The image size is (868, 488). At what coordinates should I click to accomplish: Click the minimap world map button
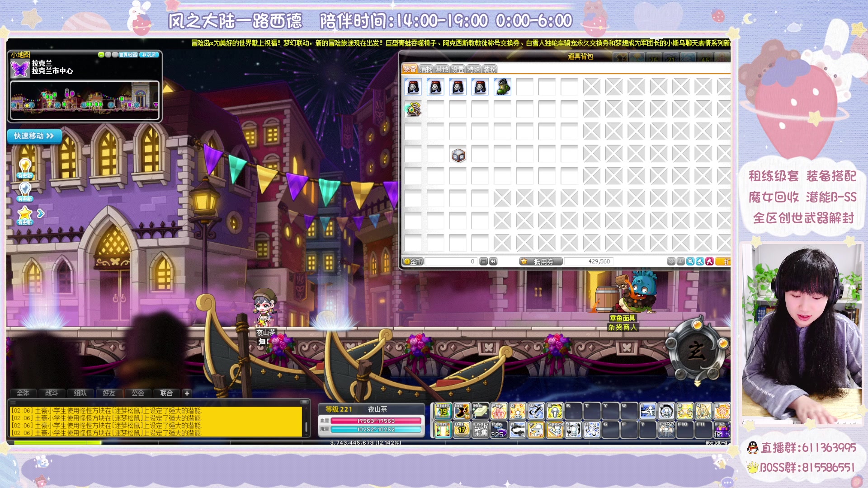point(128,55)
